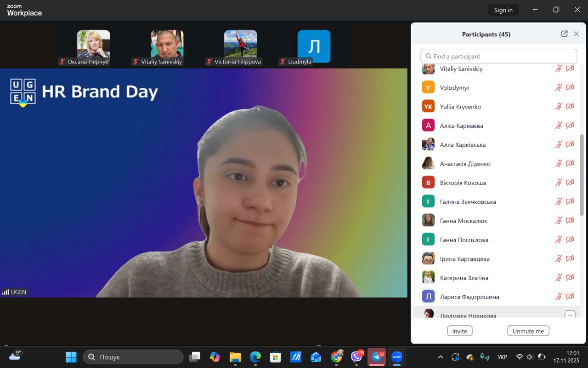Viewport: 588px width, 368px height.
Task: Click the Unmute me button
Action: coord(528,331)
